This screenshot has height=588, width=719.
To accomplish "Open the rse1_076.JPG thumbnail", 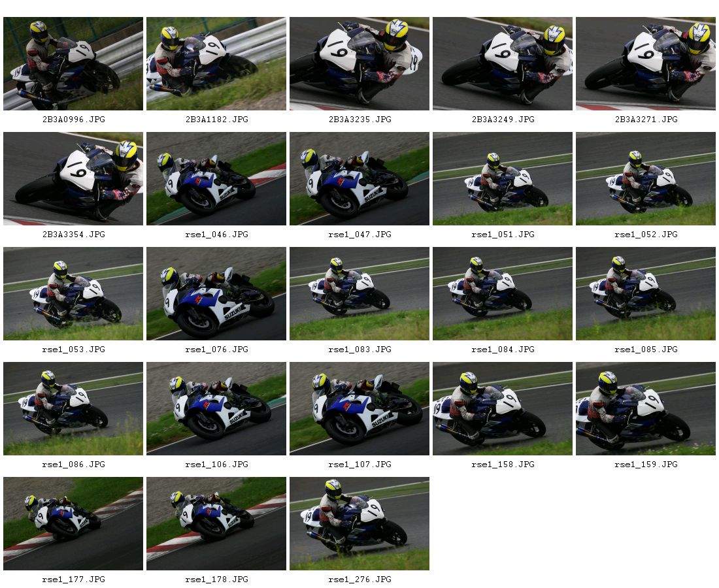I will [x=216, y=294].
